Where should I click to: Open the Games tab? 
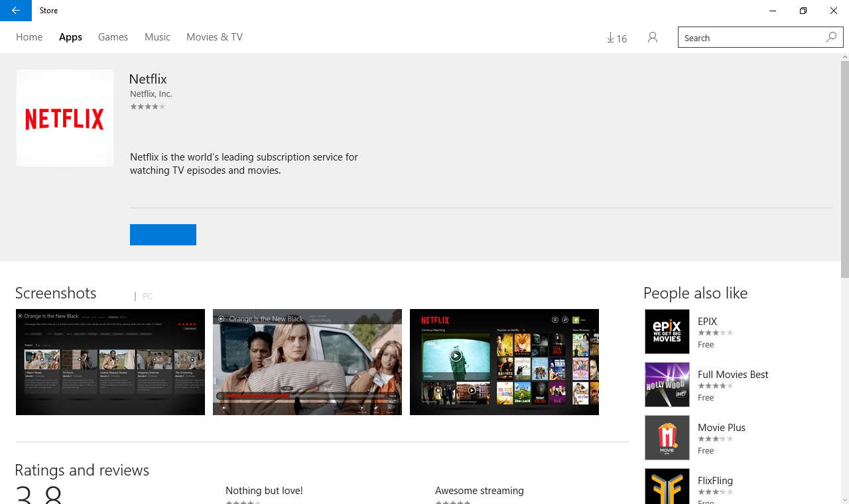[113, 37]
